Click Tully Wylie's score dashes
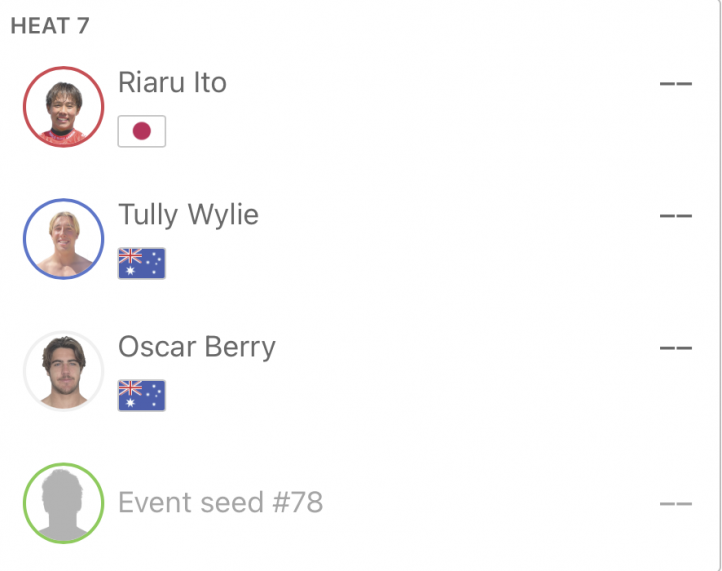722x571 pixels. pos(675,216)
